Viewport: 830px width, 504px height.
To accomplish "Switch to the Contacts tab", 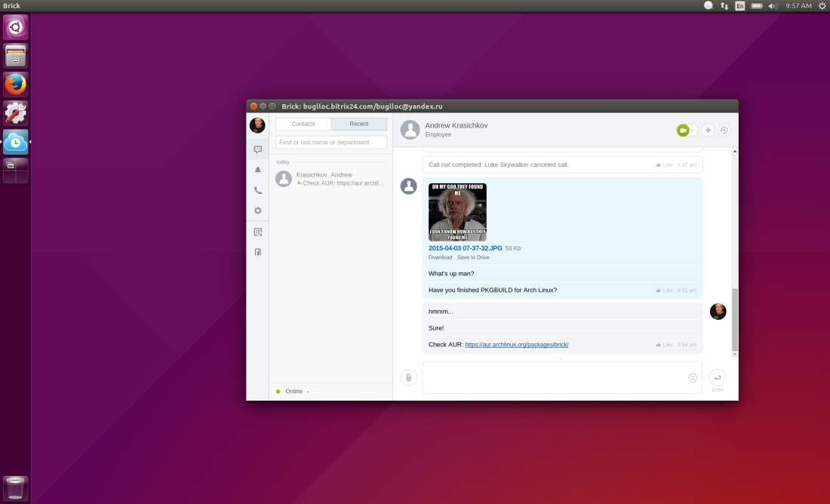I will [303, 124].
